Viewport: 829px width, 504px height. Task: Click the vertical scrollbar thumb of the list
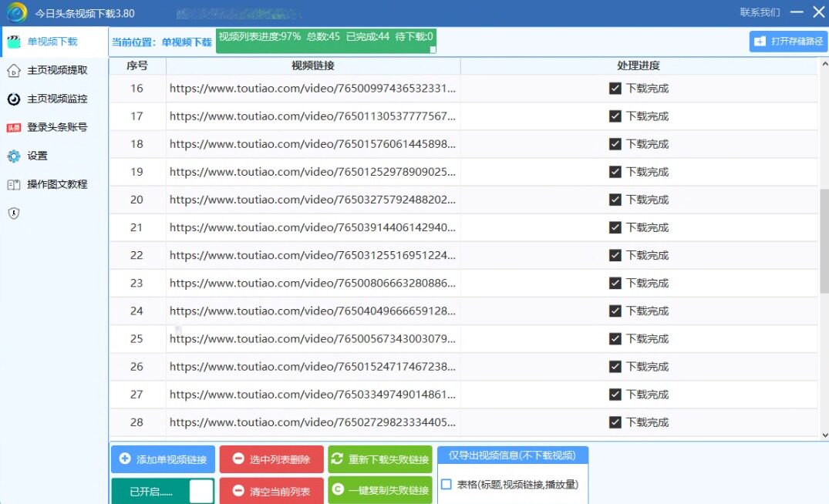[x=824, y=240]
